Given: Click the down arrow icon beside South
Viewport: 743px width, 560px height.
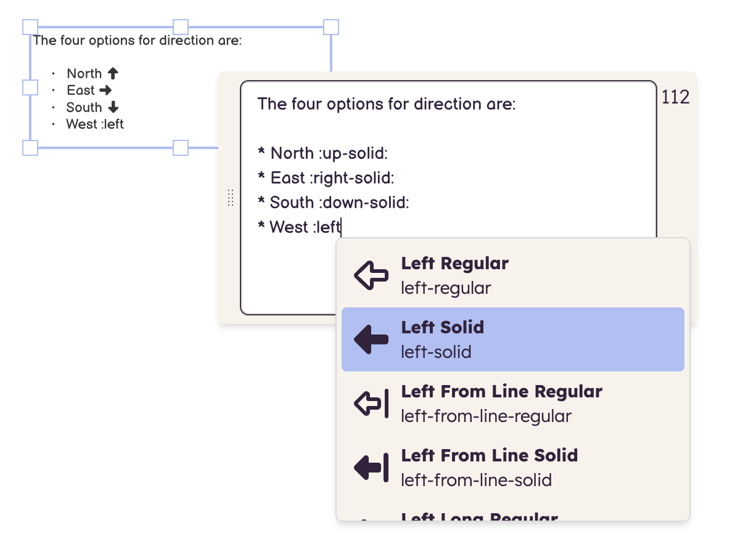Looking at the screenshot, I should (x=113, y=107).
